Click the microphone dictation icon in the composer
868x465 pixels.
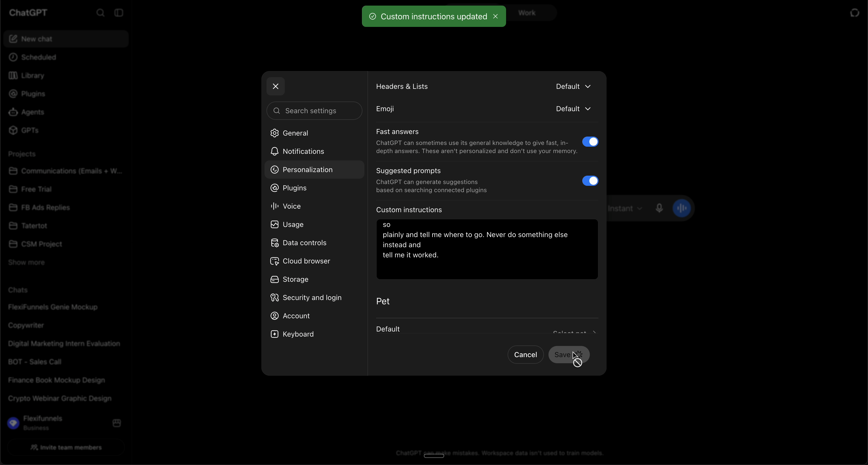point(659,208)
